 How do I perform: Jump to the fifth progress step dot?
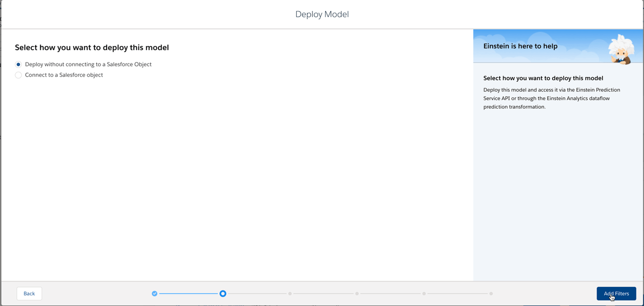pyautogui.click(x=424, y=293)
